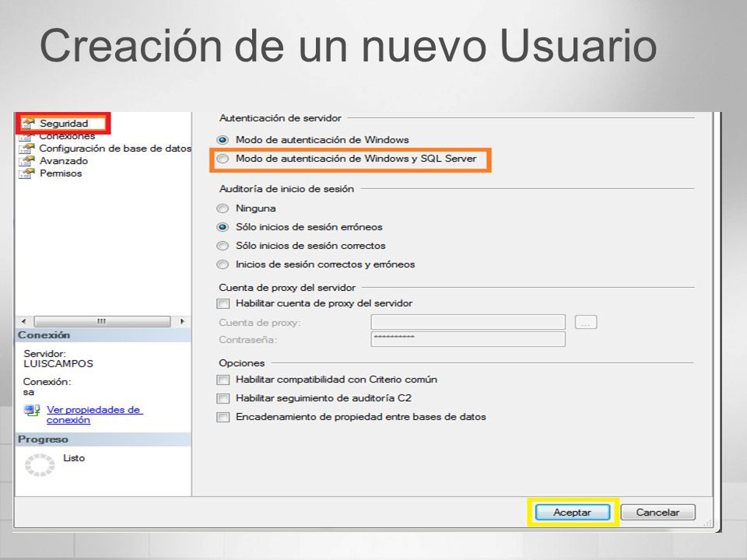
Task: Click the left scroll arrow of page list
Action: click(24, 321)
